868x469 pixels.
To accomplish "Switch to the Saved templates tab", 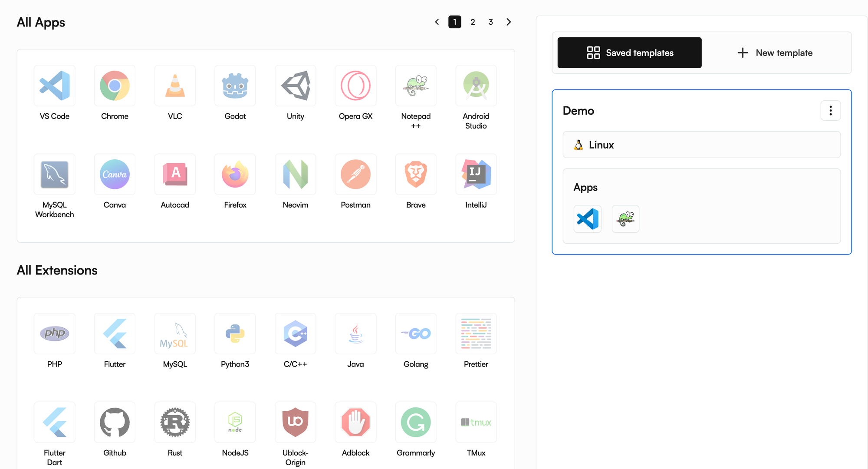I will [629, 53].
